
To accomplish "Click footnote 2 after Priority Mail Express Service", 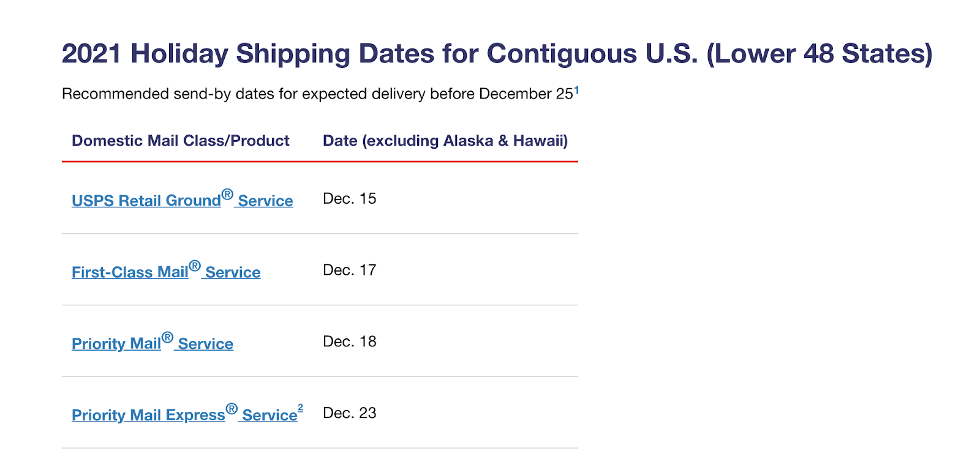I will [x=300, y=408].
